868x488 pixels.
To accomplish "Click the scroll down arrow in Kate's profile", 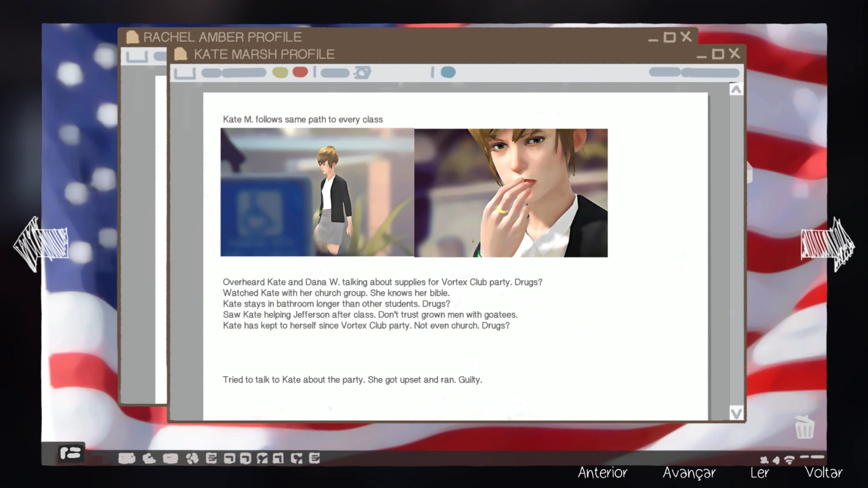I will pos(736,413).
